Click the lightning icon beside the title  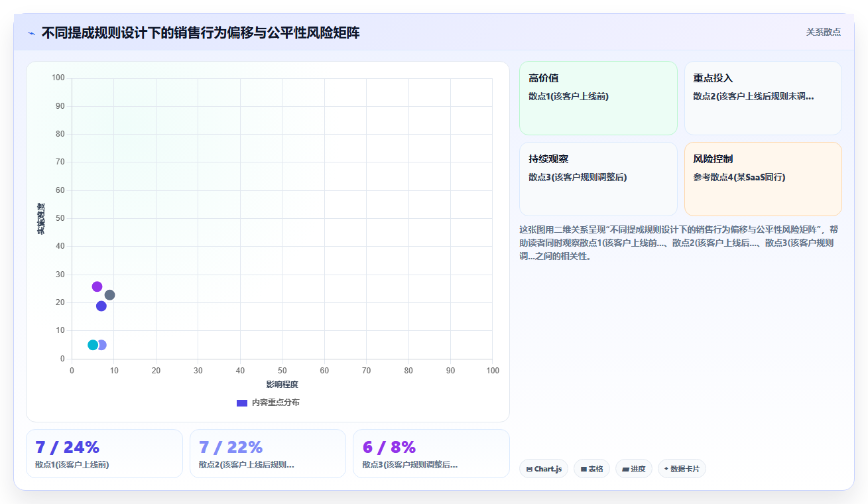(32, 32)
